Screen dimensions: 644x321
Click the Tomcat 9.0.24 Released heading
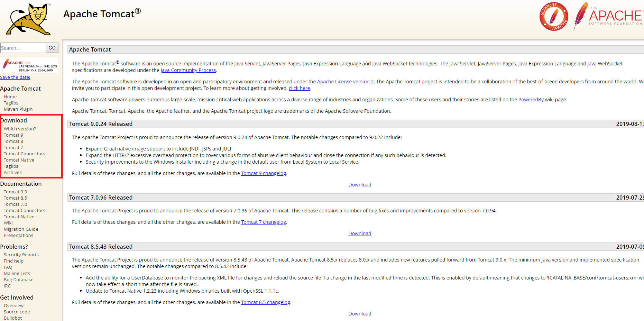pos(101,124)
